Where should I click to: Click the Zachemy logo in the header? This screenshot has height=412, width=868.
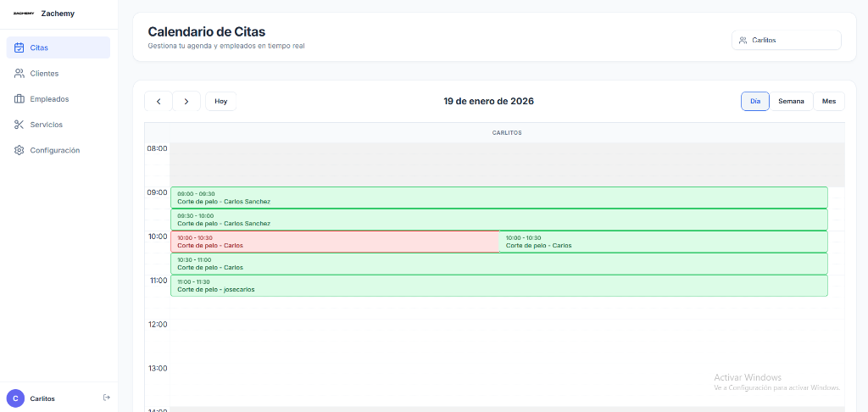click(x=24, y=13)
